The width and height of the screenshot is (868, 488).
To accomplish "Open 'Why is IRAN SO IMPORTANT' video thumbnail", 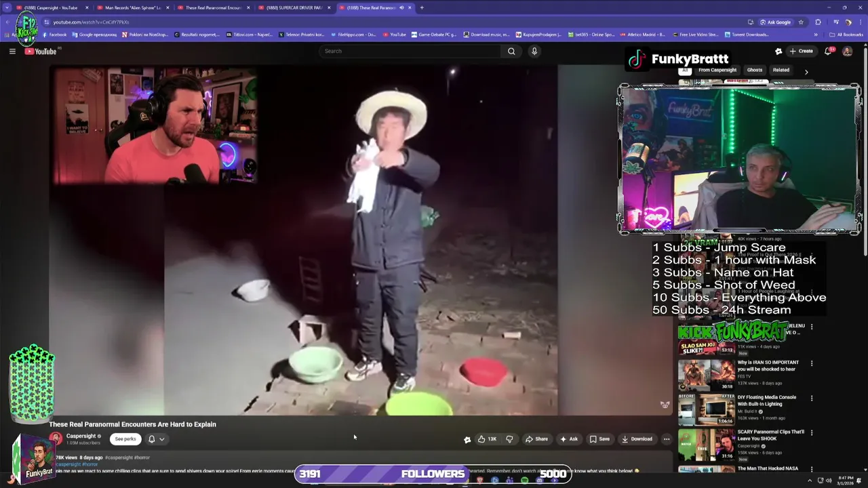I will [x=706, y=374].
